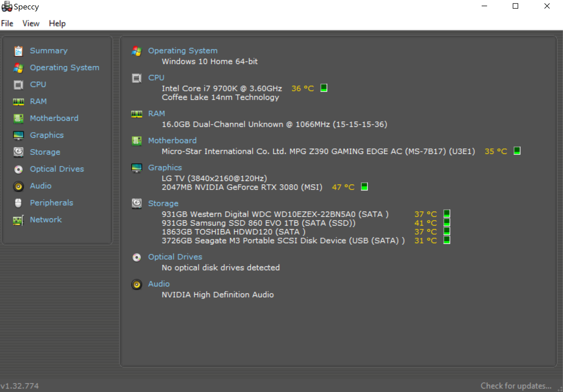The width and height of the screenshot is (563, 392).
Task: Go to Operating System section in sidebar
Action: [x=64, y=68]
